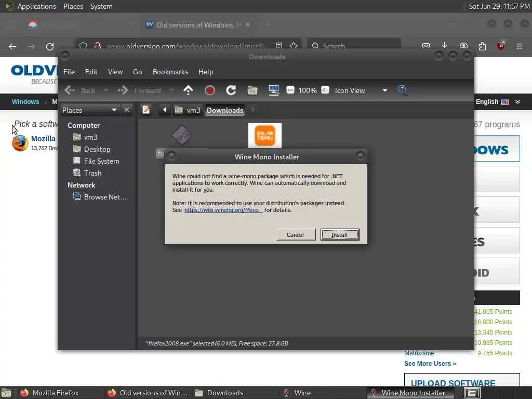Screen dimensions: 532x399
Task: Click the Forward button in file manager toolbar
Action: pyautogui.click(x=139, y=90)
